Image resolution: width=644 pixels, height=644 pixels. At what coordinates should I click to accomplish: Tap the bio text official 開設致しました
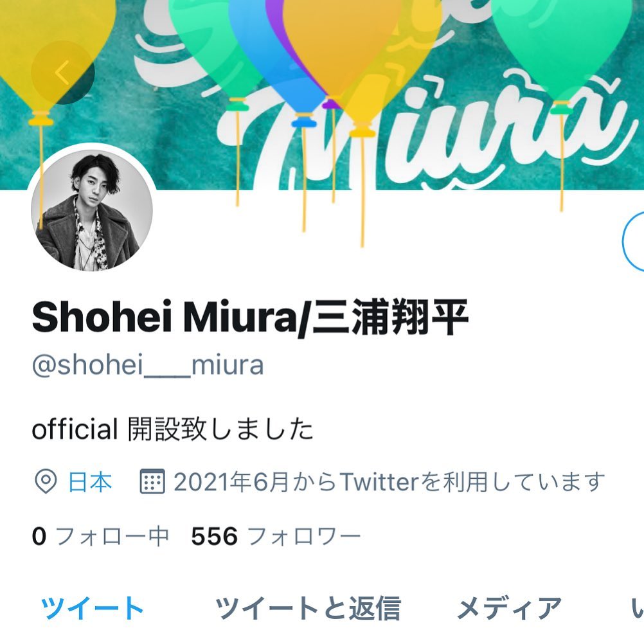click(x=172, y=429)
